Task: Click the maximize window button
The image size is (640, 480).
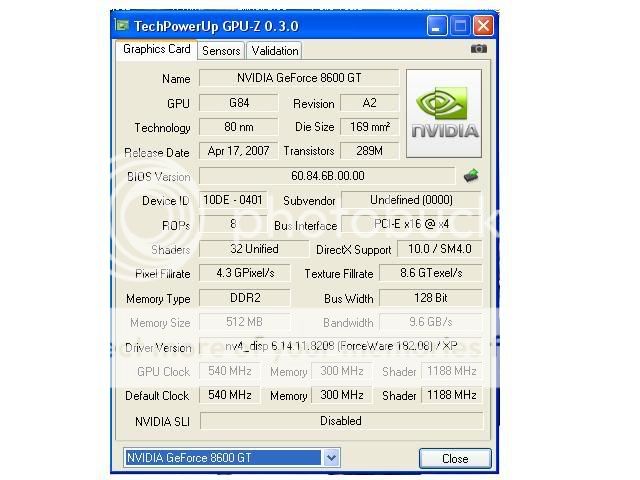Action: point(460,26)
